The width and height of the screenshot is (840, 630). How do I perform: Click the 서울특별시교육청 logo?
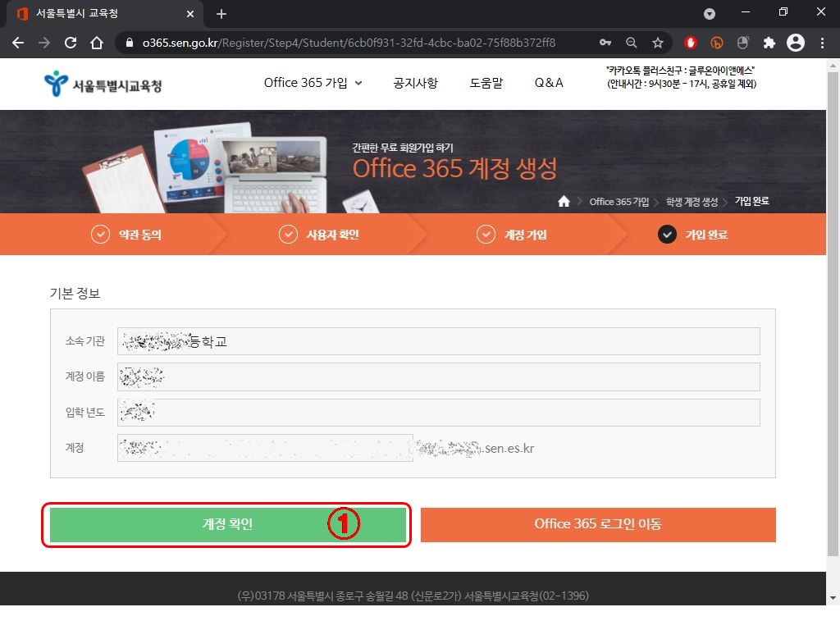103,84
